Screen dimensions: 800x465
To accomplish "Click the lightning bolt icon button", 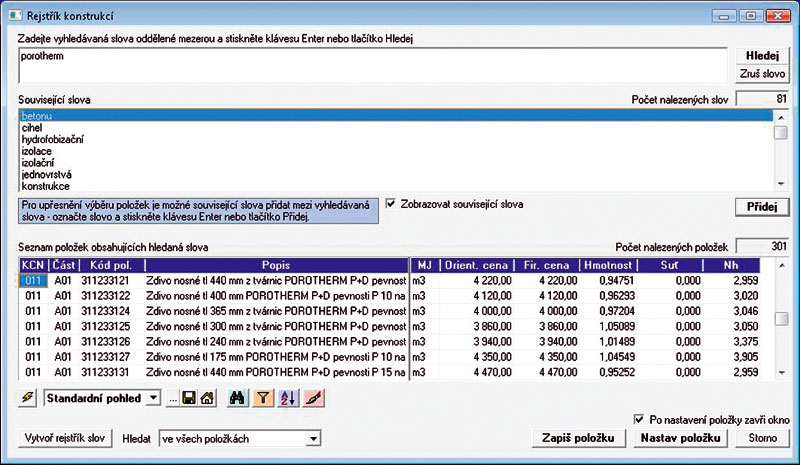I will 28,398.
